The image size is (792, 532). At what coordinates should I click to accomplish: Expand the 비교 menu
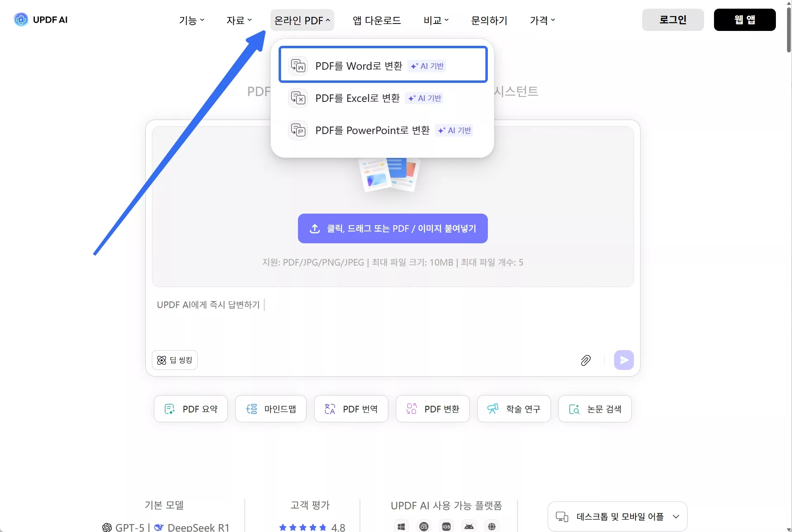click(436, 20)
